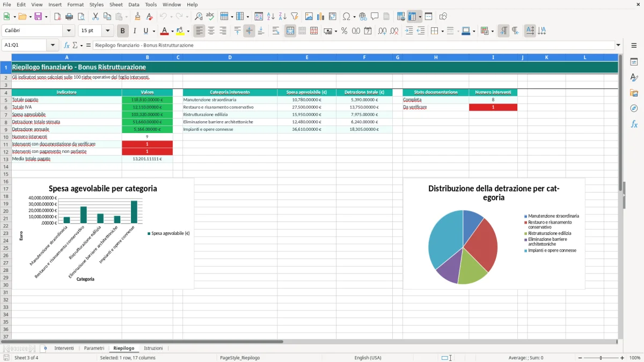Click the Copy icon
Viewport: 644px width, 362px height.
[107, 17]
